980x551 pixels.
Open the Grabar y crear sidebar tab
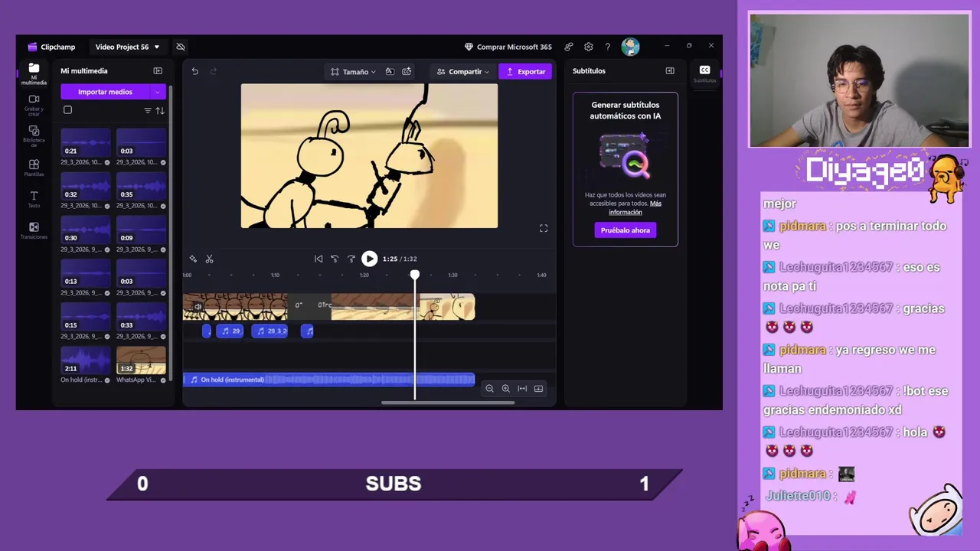click(x=34, y=106)
